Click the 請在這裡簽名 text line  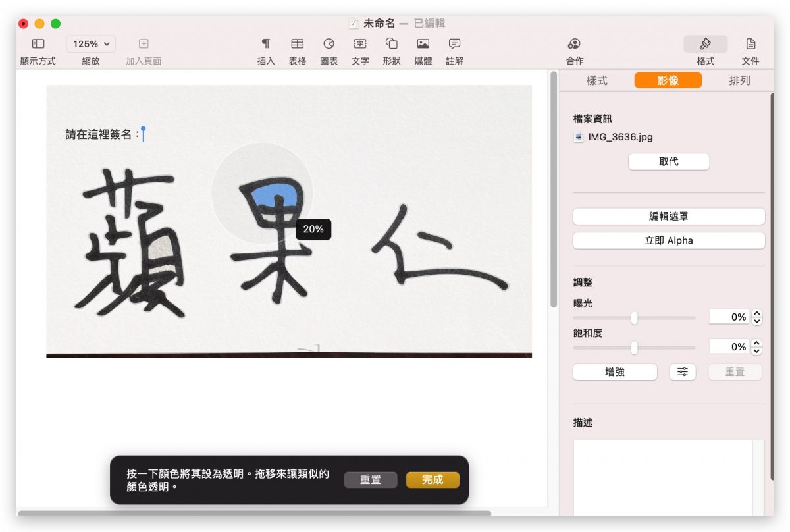point(103,134)
